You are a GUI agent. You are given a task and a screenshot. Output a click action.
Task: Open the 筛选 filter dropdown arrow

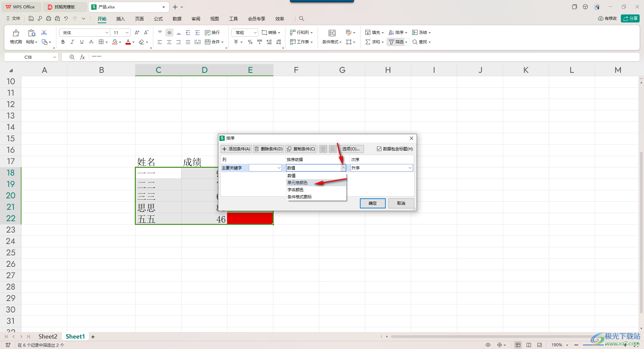pyautogui.click(x=406, y=42)
